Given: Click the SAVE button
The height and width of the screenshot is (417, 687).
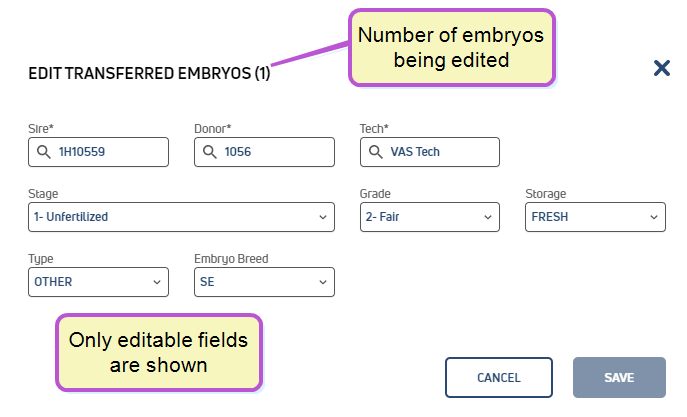Looking at the screenshot, I should 620,378.
